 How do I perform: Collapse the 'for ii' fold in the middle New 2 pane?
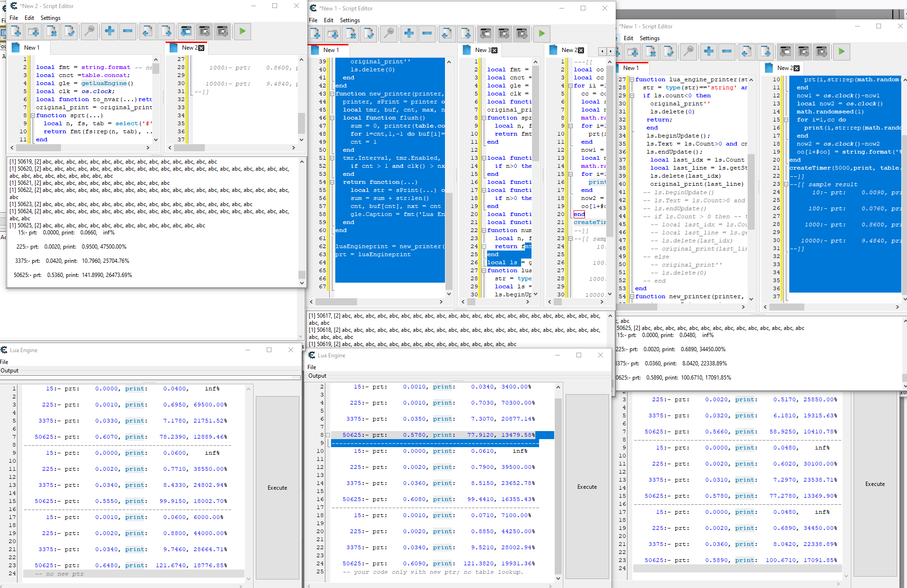click(570, 86)
